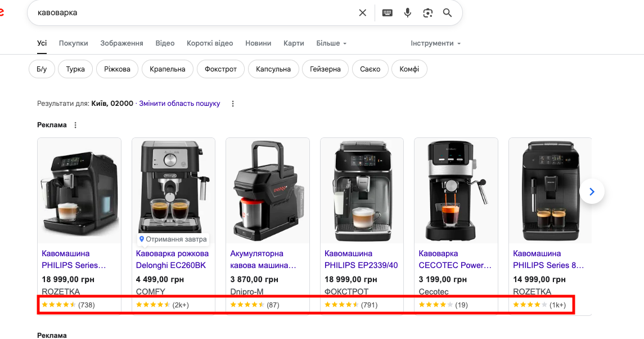This screenshot has width=644, height=339.
Task: Expand the Інструменти dropdown
Action: 435,43
